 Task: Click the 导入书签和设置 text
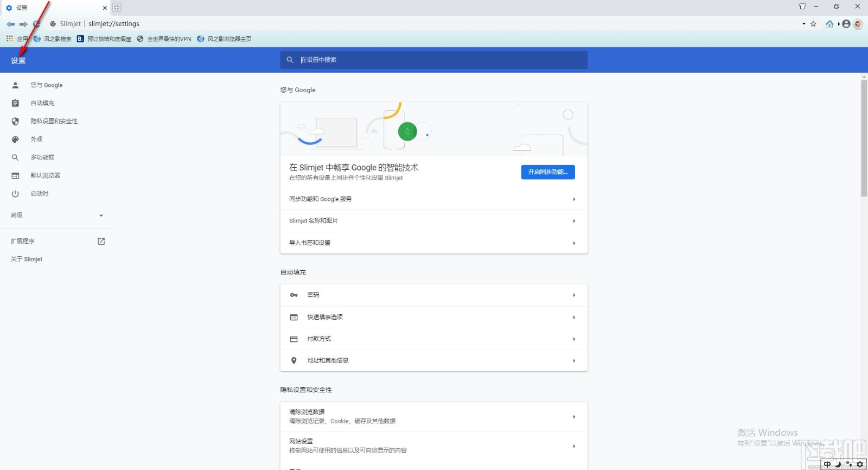309,243
